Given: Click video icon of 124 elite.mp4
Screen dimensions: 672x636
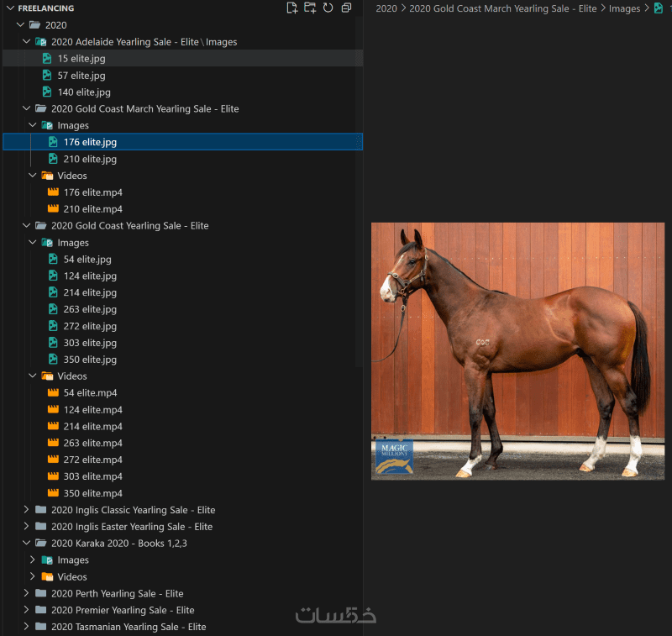Looking at the screenshot, I should (53, 409).
